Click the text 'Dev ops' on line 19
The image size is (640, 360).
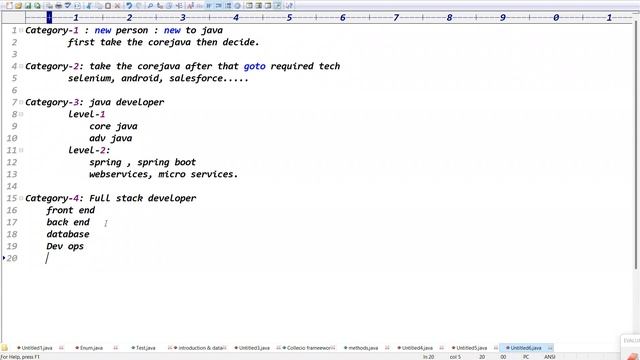tap(65, 246)
